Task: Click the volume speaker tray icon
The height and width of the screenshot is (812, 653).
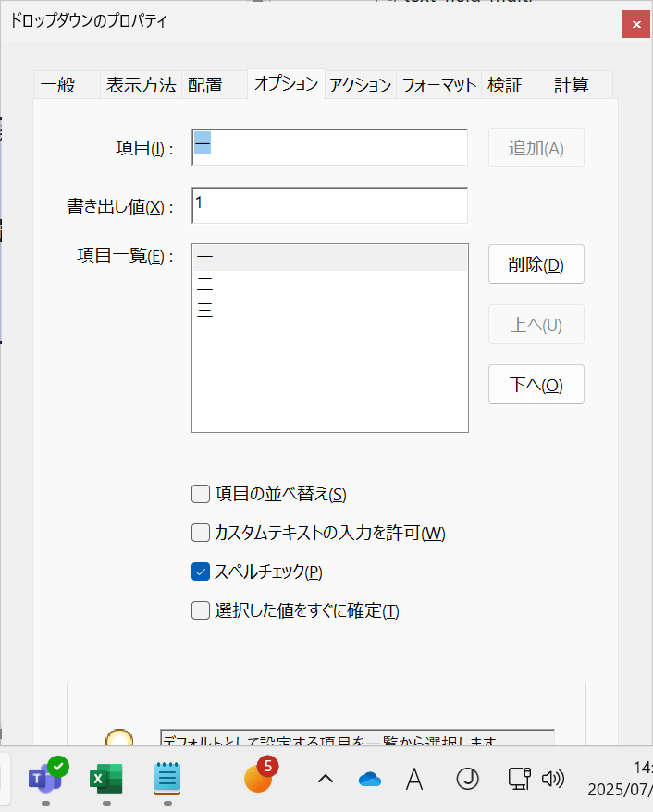Action: tap(552, 779)
